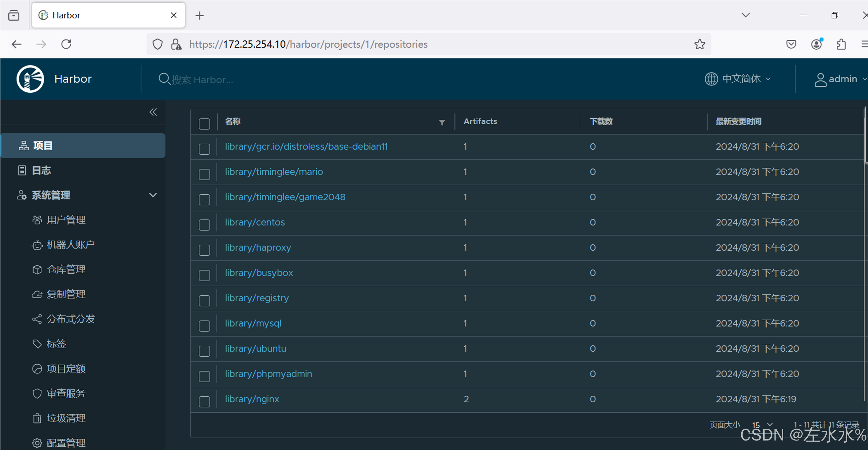Check the library/nginx row checkbox
868x450 pixels.
coord(204,402)
